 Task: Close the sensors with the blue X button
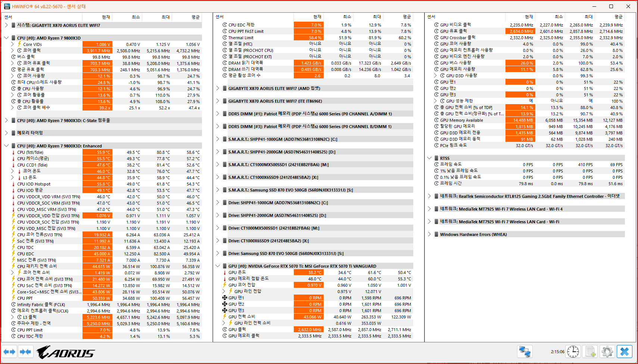(x=625, y=352)
